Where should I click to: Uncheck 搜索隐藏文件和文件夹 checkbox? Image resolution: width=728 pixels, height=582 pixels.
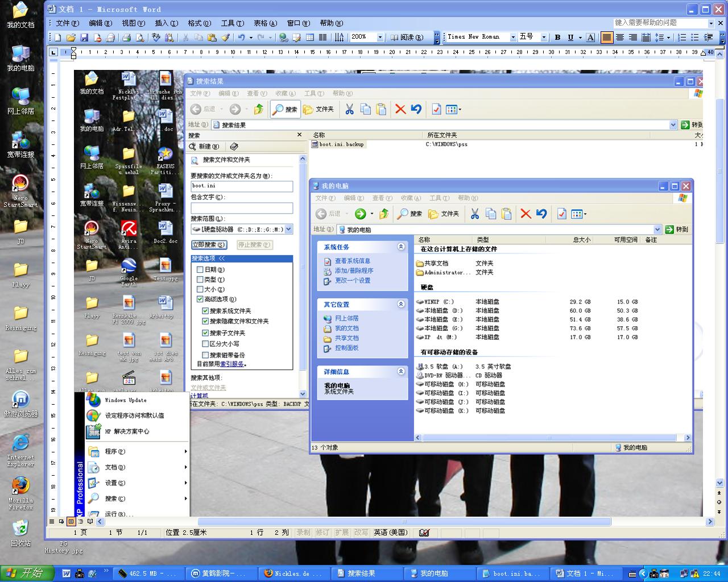pyautogui.click(x=205, y=321)
